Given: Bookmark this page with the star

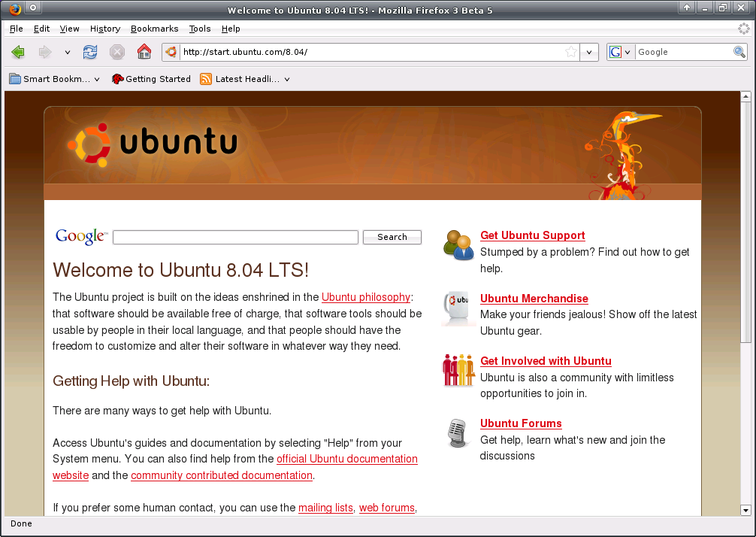Looking at the screenshot, I should (571, 52).
